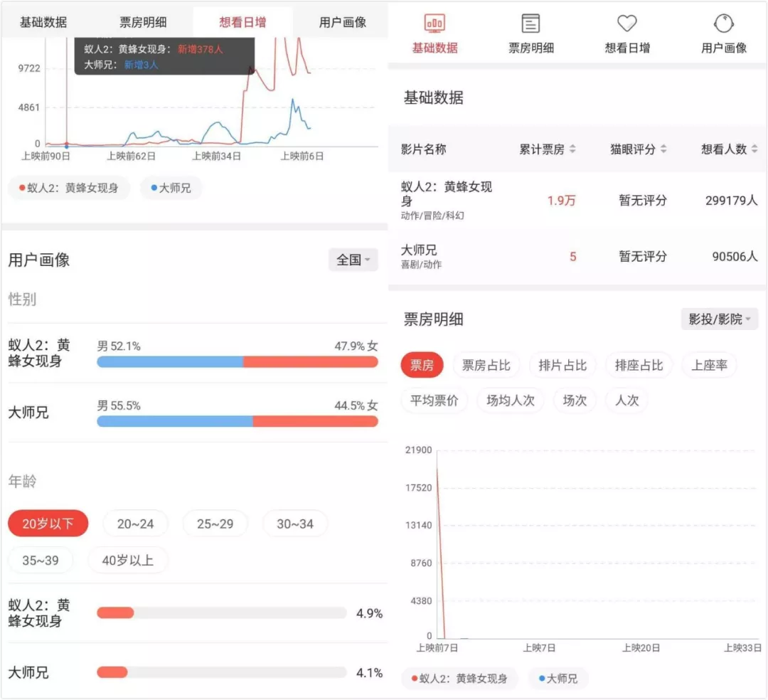
Task: Select the 上座率 metric pill
Action: click(709, 365)
